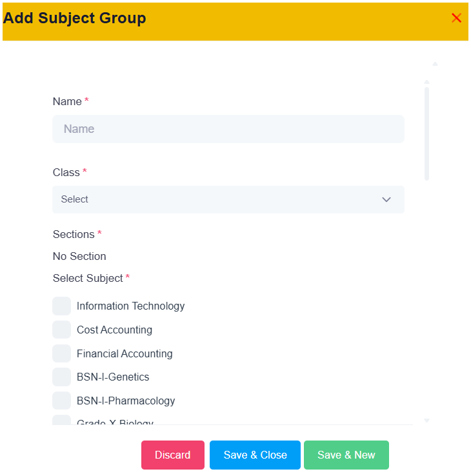Click the inner scrollbar down arrow

point(426,421)
